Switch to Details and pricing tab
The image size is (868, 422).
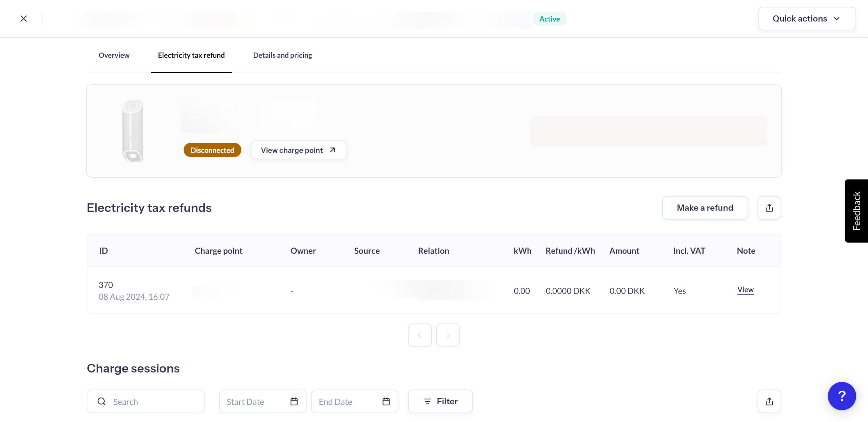pos(282,55)
